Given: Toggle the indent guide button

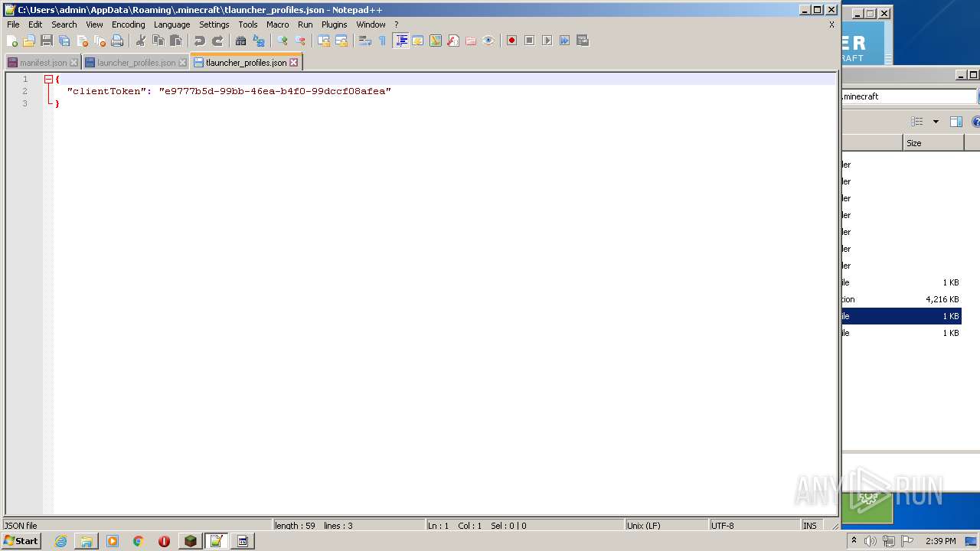Looking at the screenshot, I should pos(400,41).
